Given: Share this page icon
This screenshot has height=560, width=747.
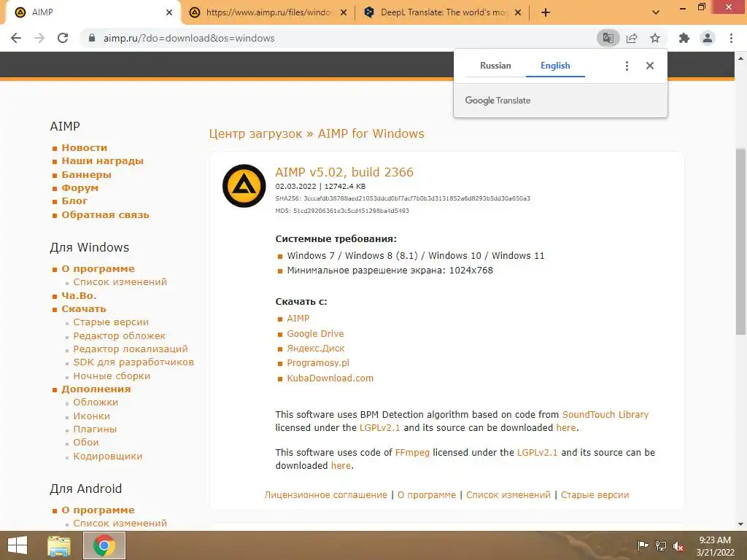Looking at the screenshot, I should 632,38.
